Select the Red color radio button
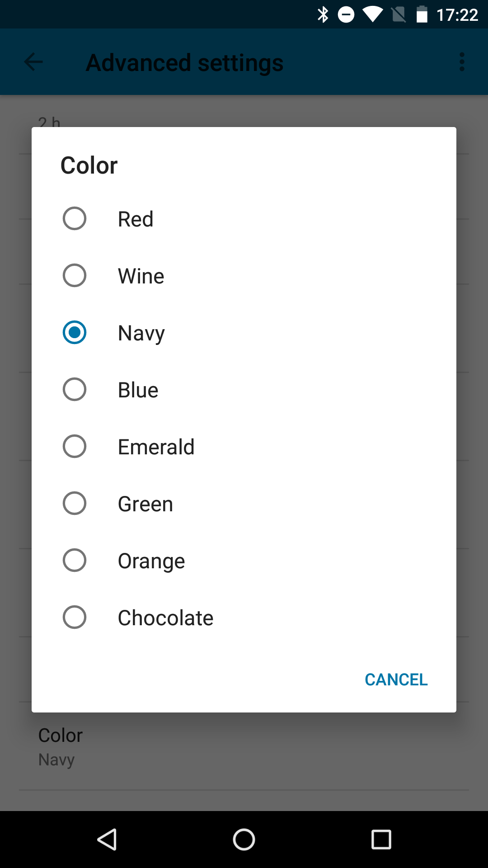The width and height of the screenshot is (488, 868). tap(75, 219)
